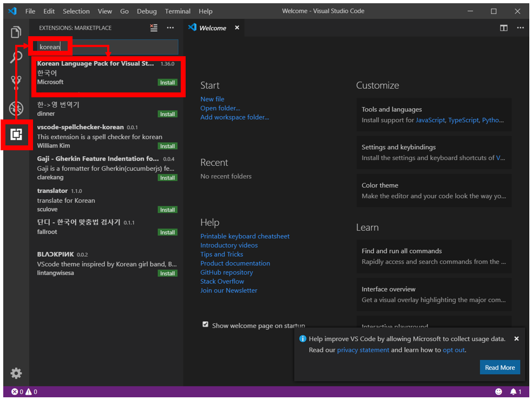Open Printable keyboard cheatsheet link
Image resolution: width=532 pixels, height=400 pixels.
(x=245, y=236)
